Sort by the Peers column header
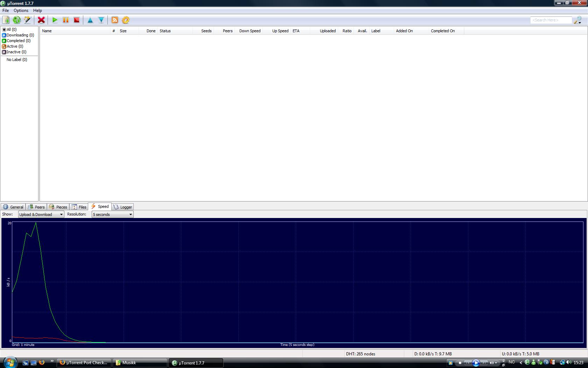 tap(224, 31)
